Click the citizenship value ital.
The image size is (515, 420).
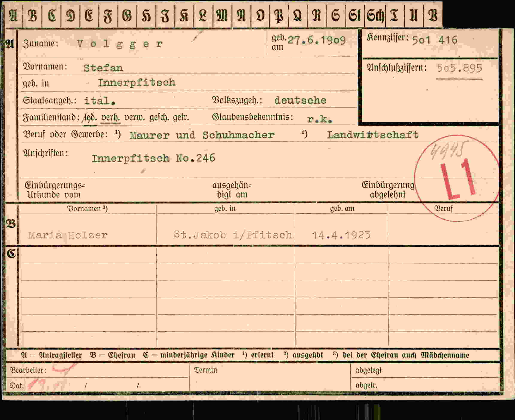pos(100,101)
